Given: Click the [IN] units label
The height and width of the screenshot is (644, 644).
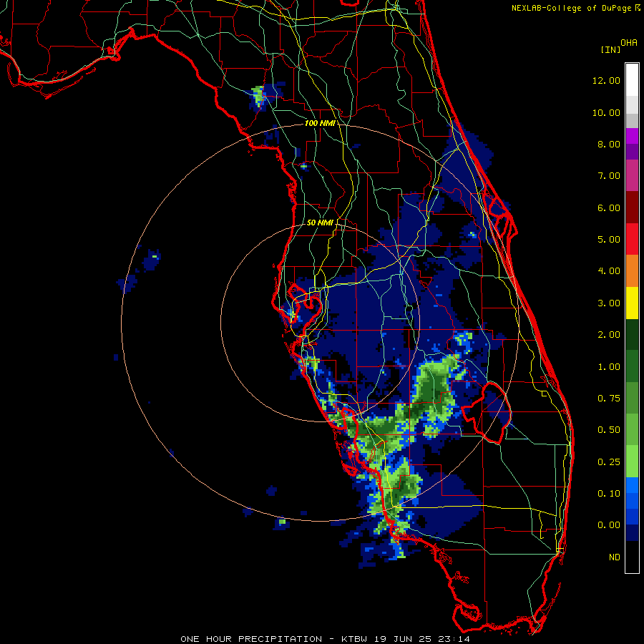Looking at the screenshot, I should (x=610, y=49).
